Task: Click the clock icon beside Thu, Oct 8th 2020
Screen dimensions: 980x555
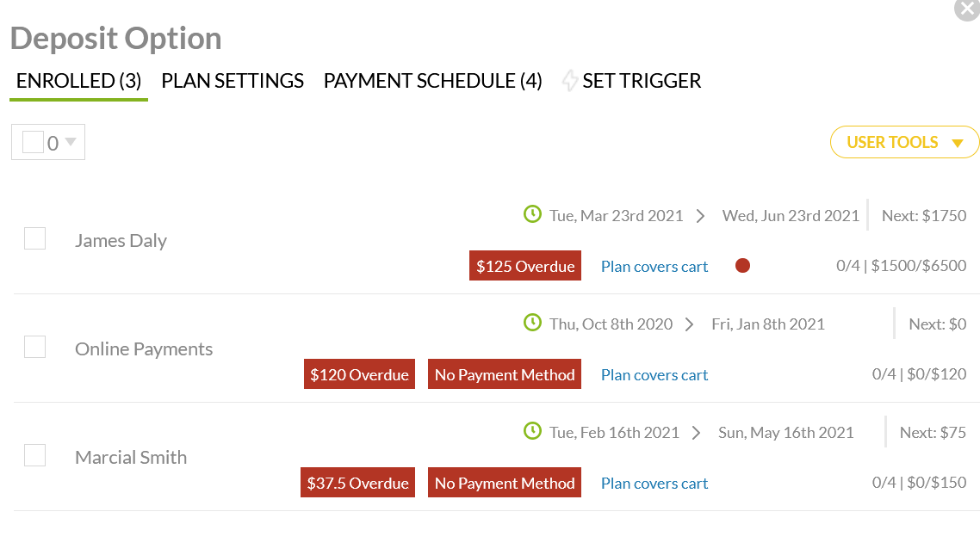Action: tap(532, 323)
